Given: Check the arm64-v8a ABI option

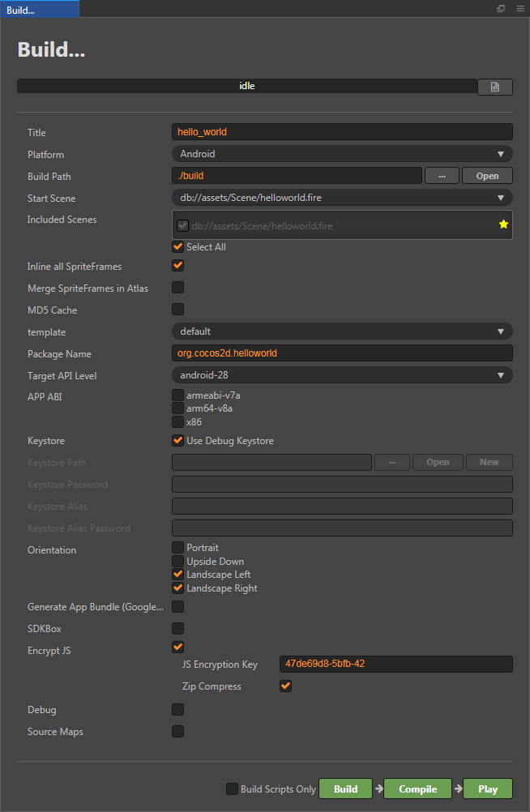Looking at the screenshot, I should click(177, 408).
